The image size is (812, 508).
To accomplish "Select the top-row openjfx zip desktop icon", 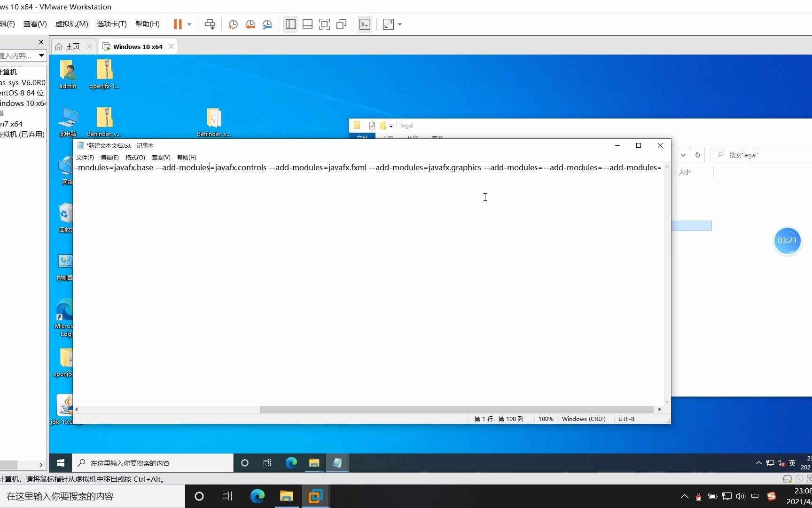I will pyautogui.click(x=104, y=74).
